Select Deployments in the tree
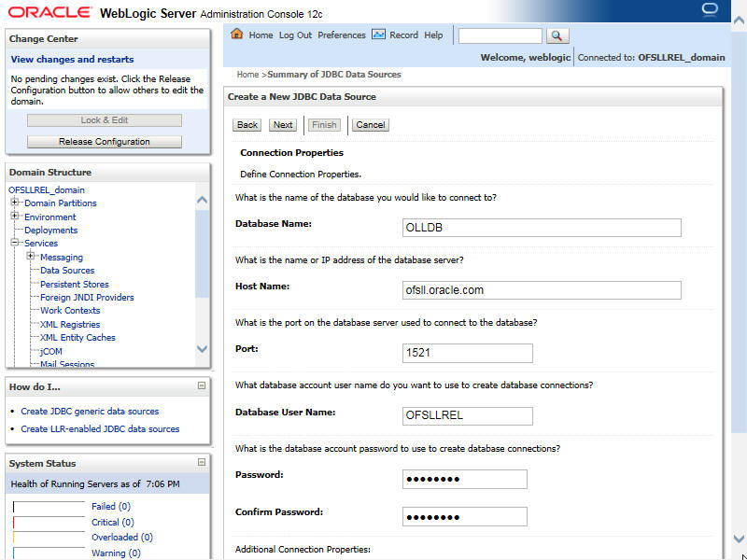This screenshot has height=560, width=747. click(x=51, y=230)
